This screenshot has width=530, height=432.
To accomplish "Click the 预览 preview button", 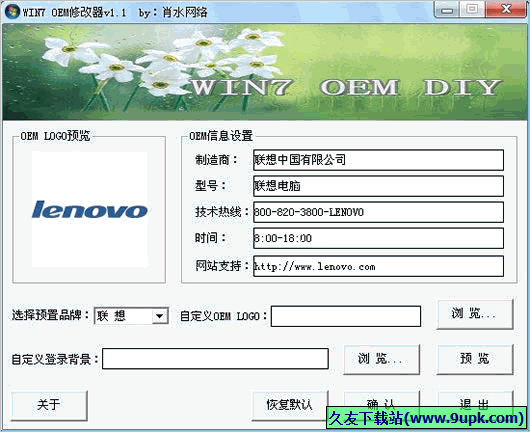I will [x=475, y=359].
